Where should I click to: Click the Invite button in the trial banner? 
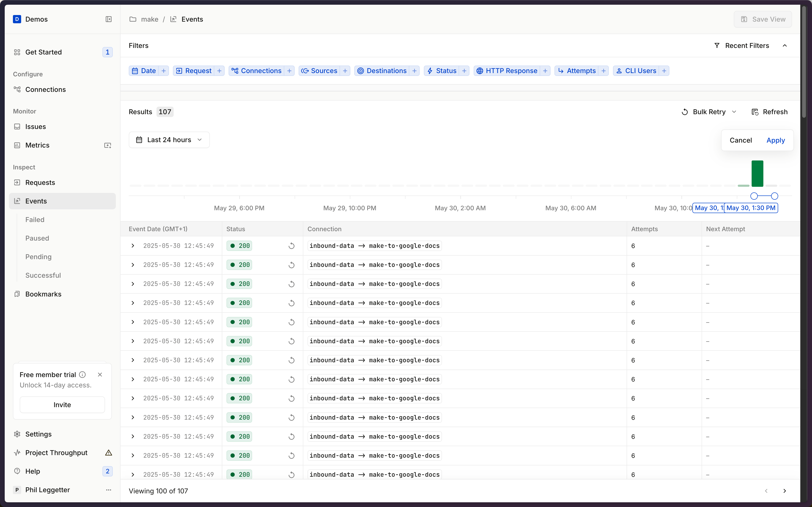pyautogui.click(x=62, y=404)
